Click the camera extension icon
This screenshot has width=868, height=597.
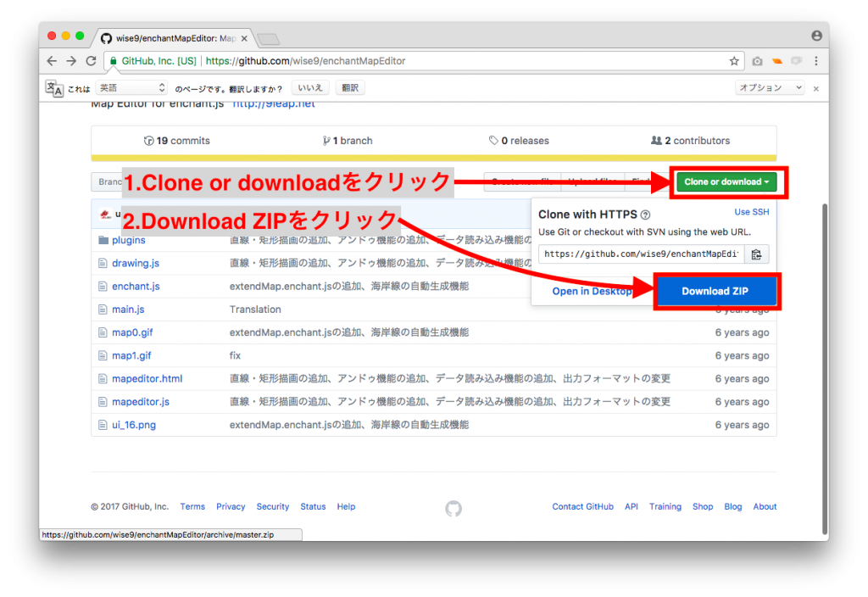coord(757,61)
